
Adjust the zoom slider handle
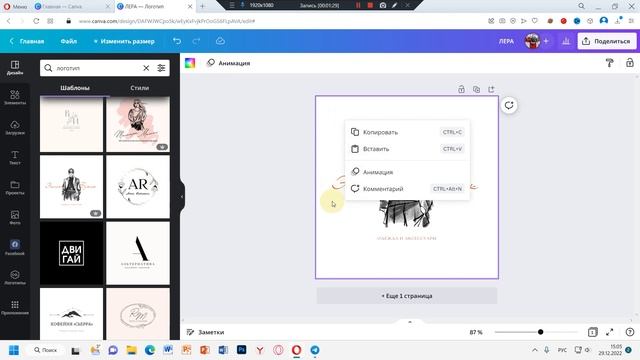click(x=540, y=332)
